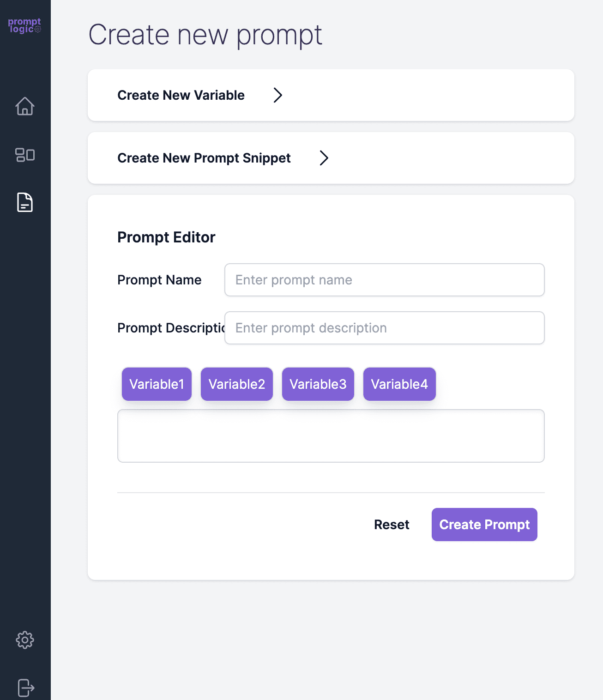Click the Create New Prompt Snippet heading text
The width and height of the screenshot is (603, 700).
pos(204,158)
